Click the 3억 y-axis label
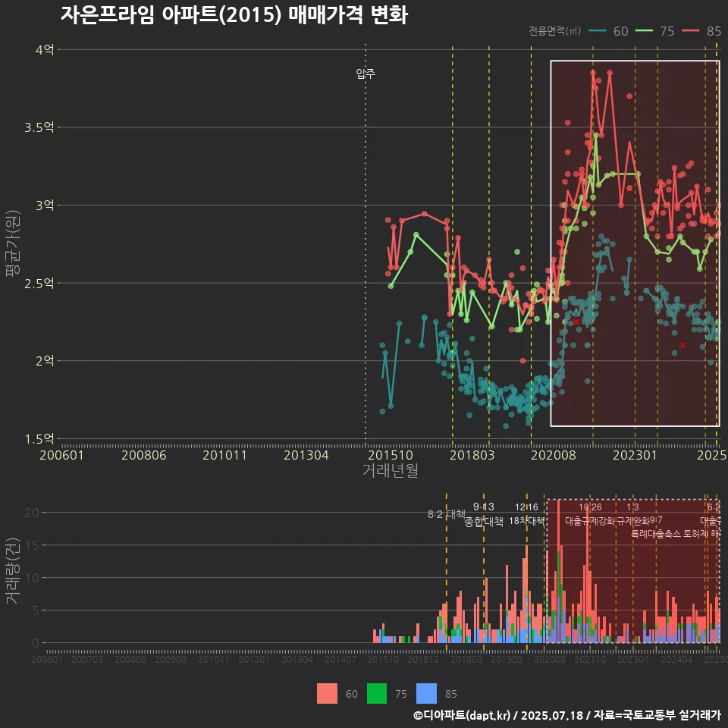The width and height of the screenshot is (728, 728). [x=45, y=206]
